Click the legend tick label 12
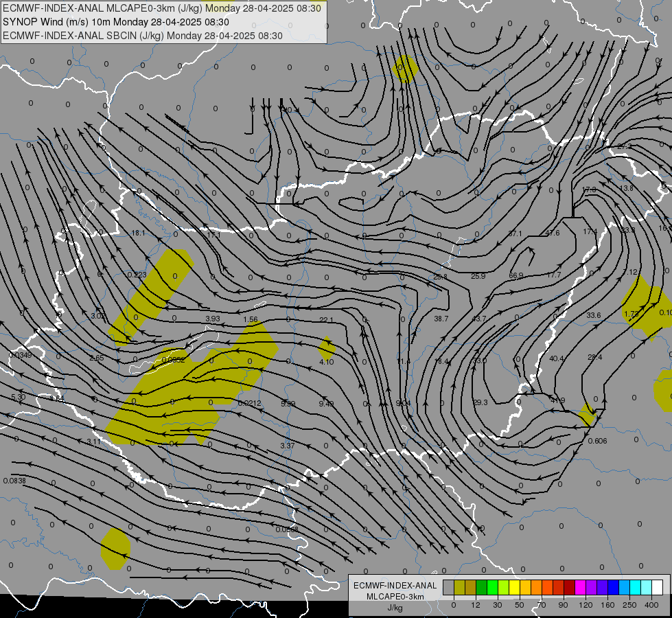The height and width of the screenshot is (618, 672). coord(476,605)
